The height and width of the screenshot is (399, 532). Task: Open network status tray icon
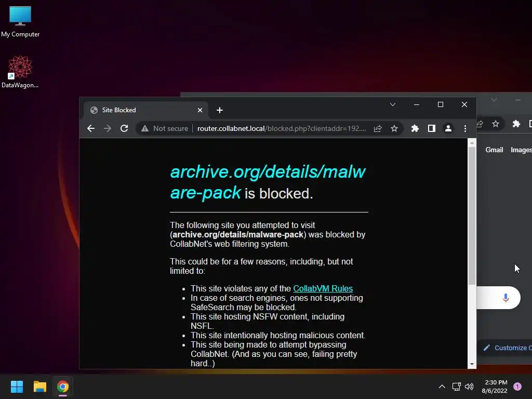tap(456, 387)
